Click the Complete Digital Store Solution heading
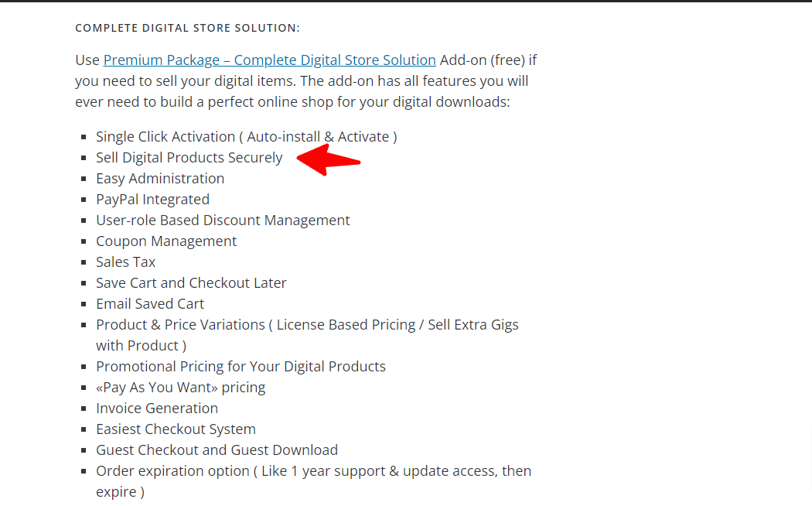The width and height of the screenshot is (812, 506). click(x=187, y=28)
